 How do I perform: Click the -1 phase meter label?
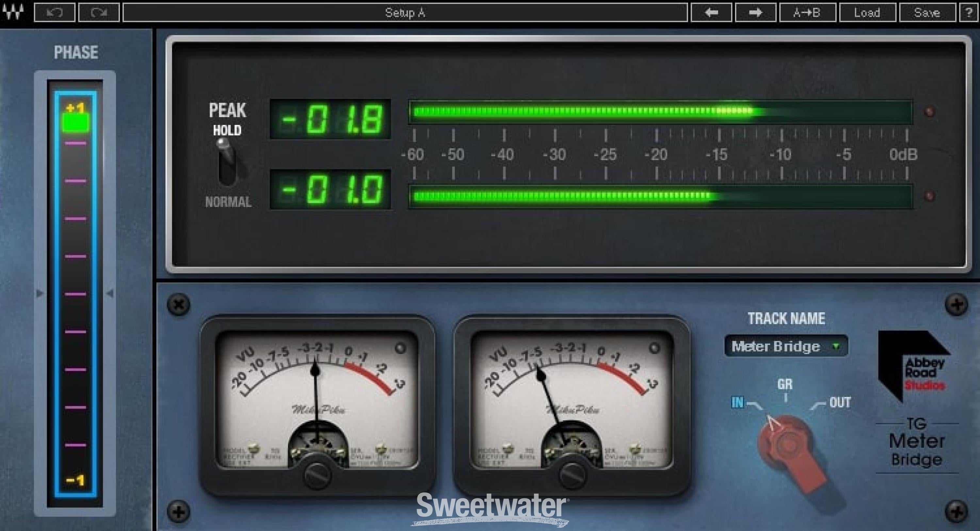(x=75, y=480)
